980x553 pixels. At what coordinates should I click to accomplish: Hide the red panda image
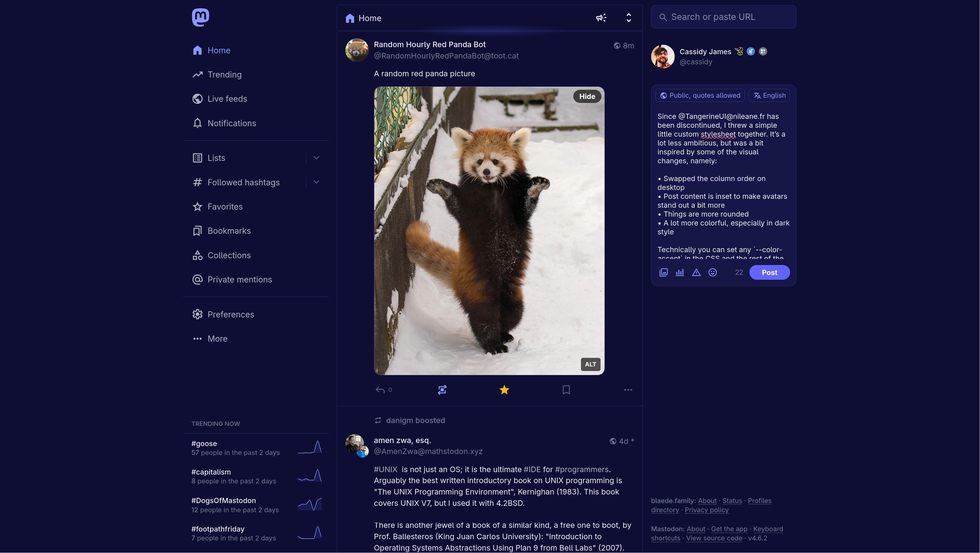[587, 97]
